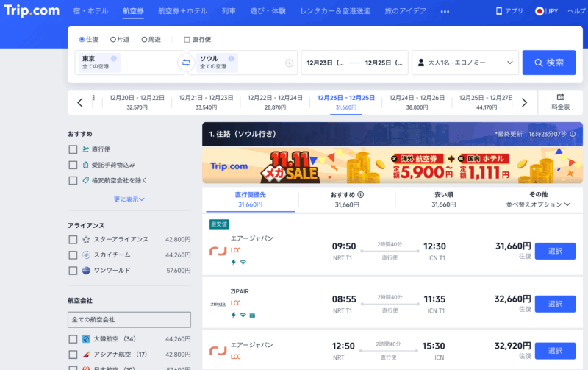The height and width of the screenshot is (370, 588).
Task: Add another destination with plus icon
Action: point(289,63)
